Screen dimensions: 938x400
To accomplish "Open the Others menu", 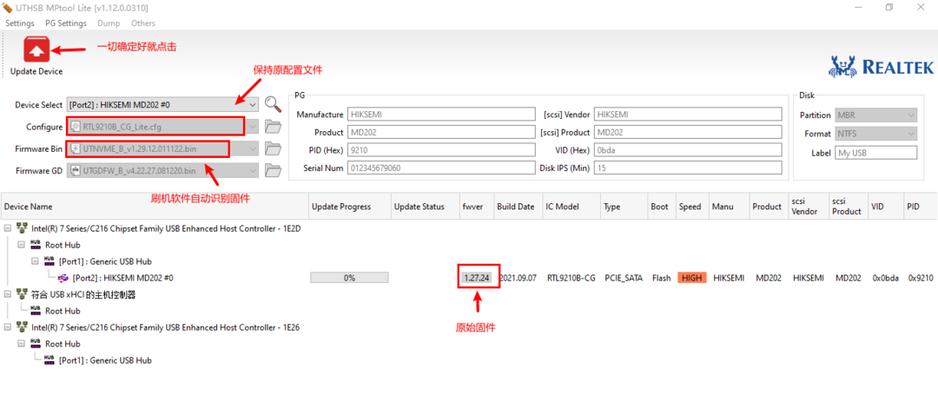I will point(143,23).
